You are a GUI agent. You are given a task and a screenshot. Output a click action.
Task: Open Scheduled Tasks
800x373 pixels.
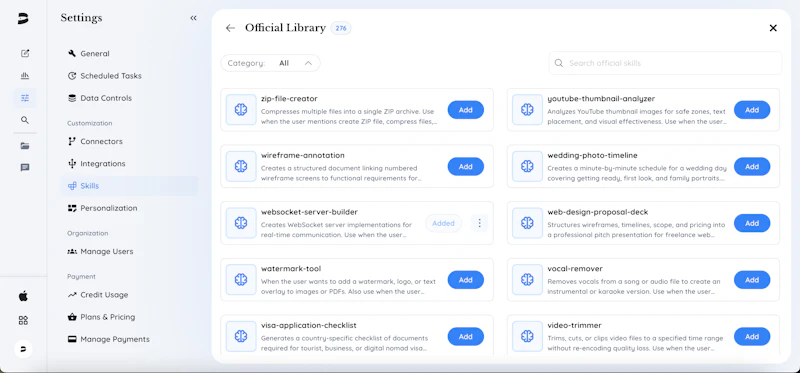[129, 76]
